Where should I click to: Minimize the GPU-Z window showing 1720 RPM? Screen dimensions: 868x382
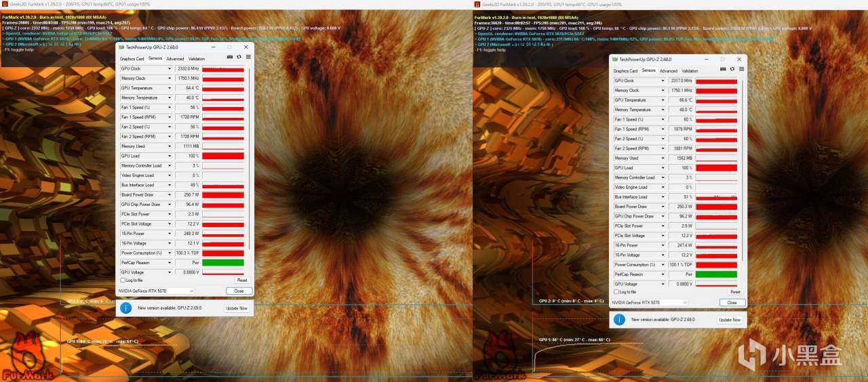[x=213, y=47]
